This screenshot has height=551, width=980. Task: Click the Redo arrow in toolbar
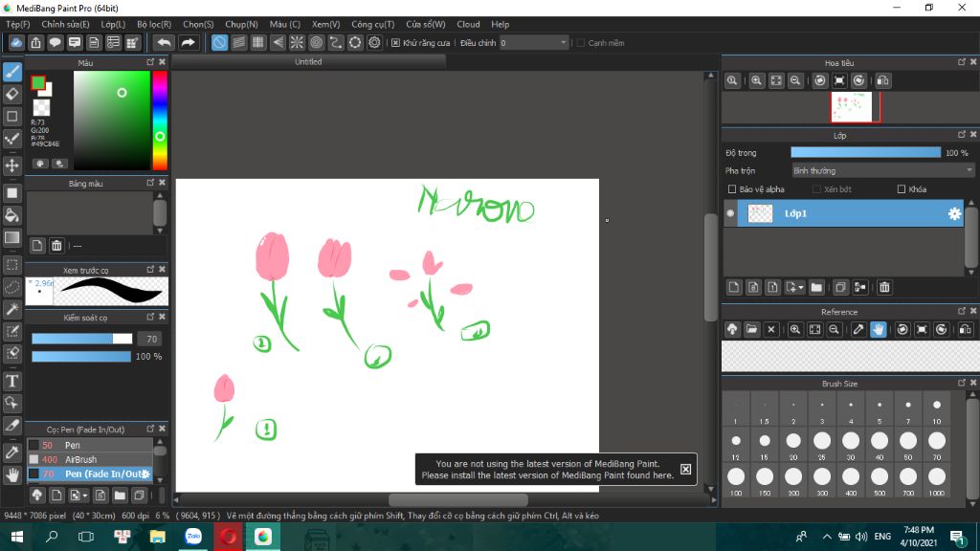(x=188, y=42)
